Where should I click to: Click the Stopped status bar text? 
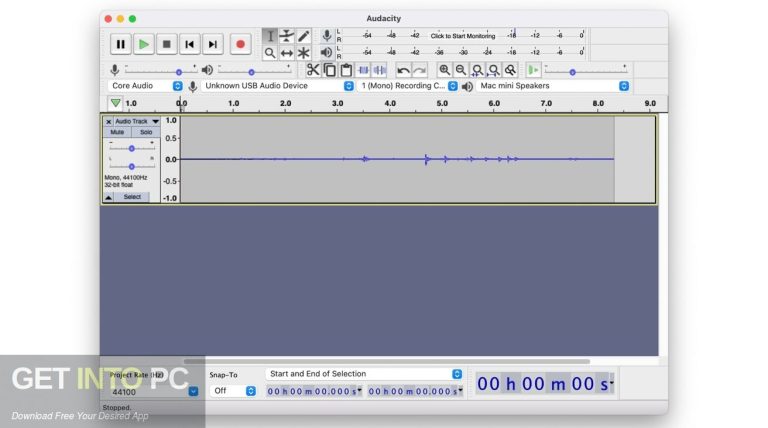point(117,407)
